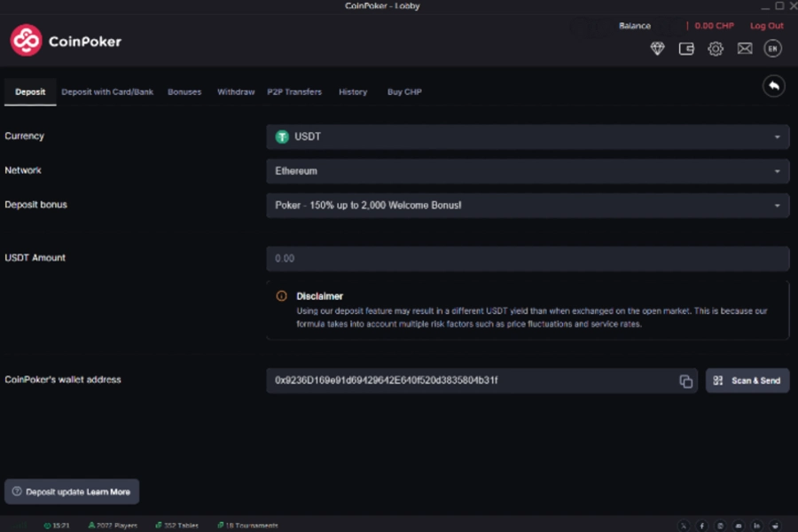This screenshot has width=798, height=532.
Task: Copy the wallet address using the copy icon
Action: [x=685, y=380]
